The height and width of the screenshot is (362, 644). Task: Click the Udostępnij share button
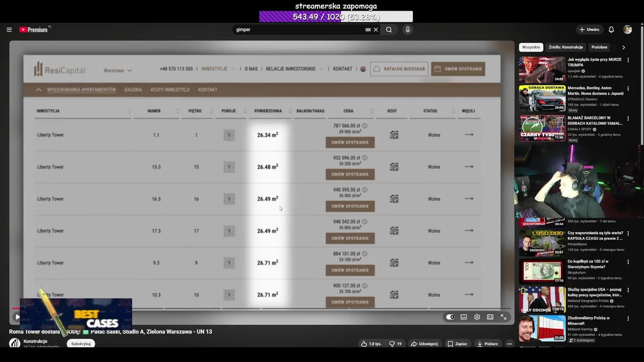click(x=424, y=344)
